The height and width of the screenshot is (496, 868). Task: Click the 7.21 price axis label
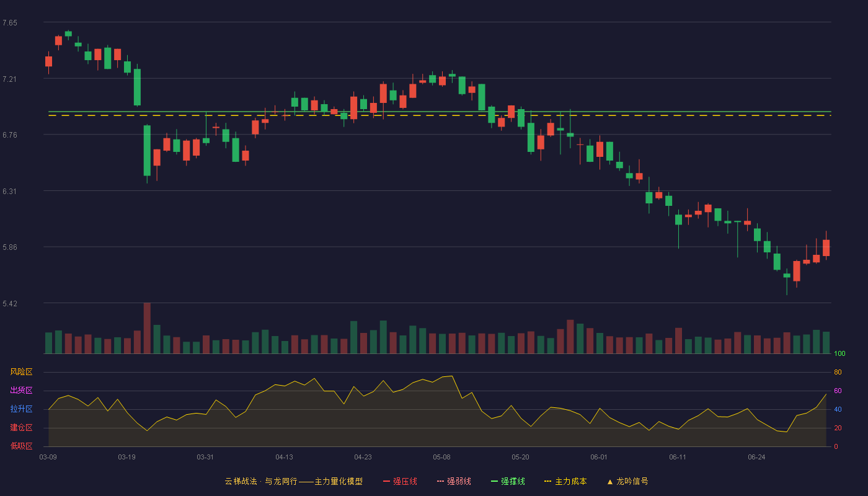[x=10, y=79]
